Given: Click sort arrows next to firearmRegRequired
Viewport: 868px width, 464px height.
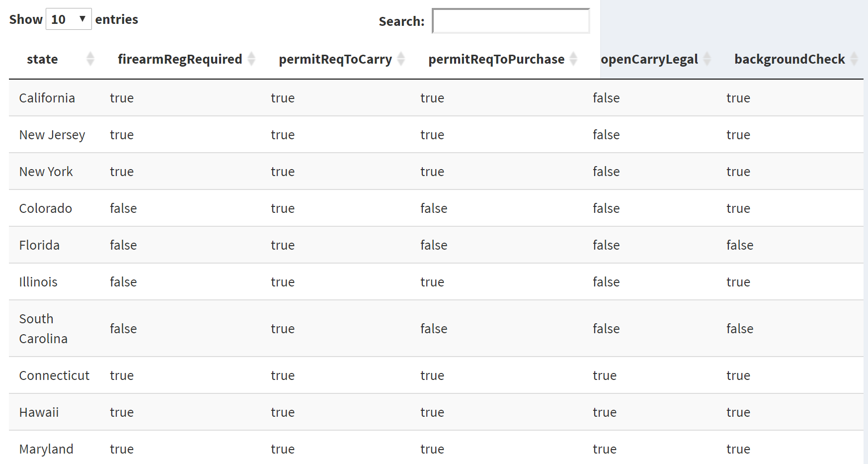Looking at the screenshot, I should 251,59.
